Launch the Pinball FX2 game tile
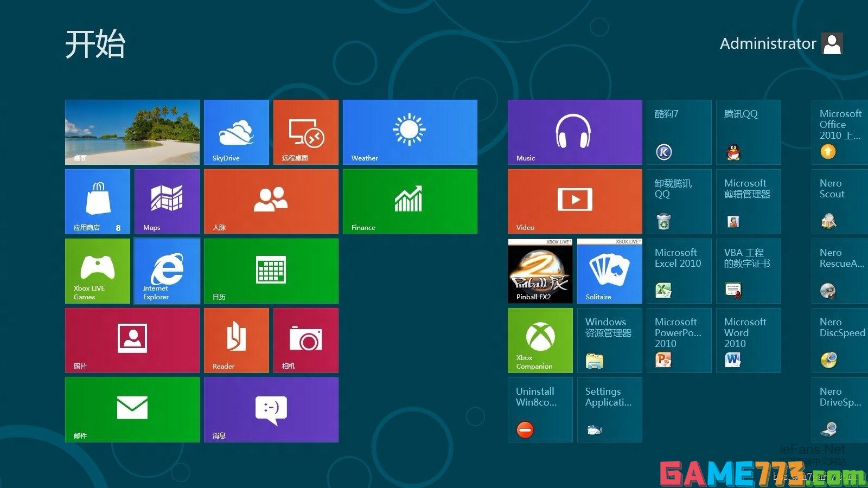868x488 pixels. (540, 271)
